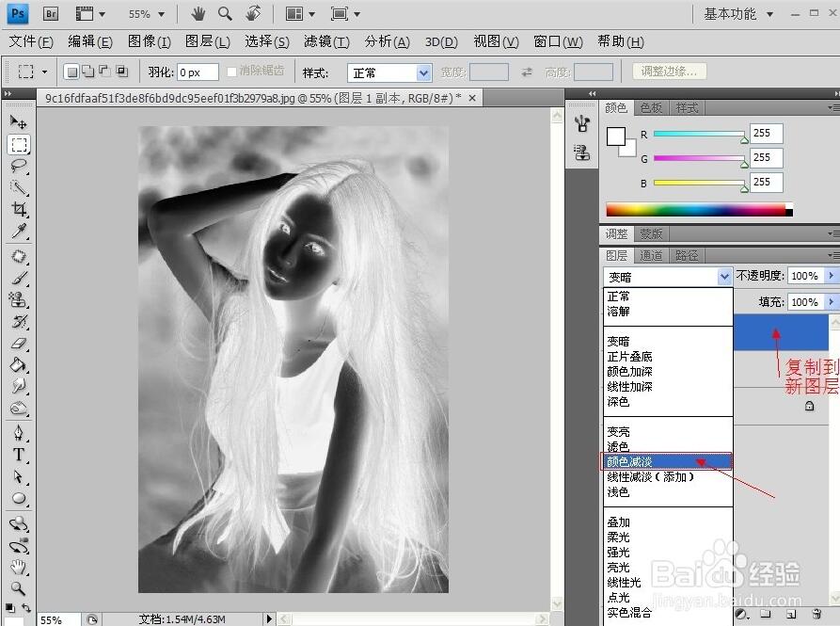
Task: Open the 文件(F) menu
Action: coord(31,41)
